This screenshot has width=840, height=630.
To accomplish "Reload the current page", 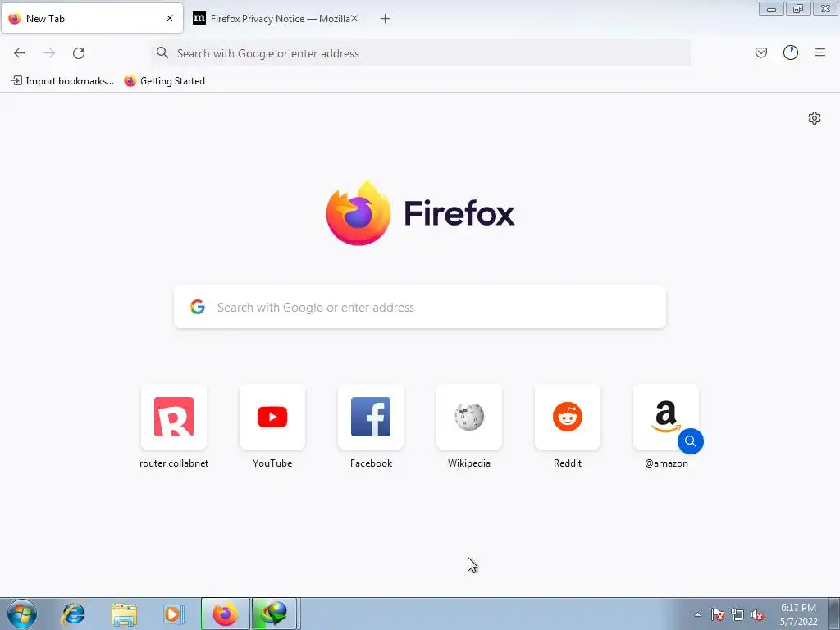I will pos(79,53).
